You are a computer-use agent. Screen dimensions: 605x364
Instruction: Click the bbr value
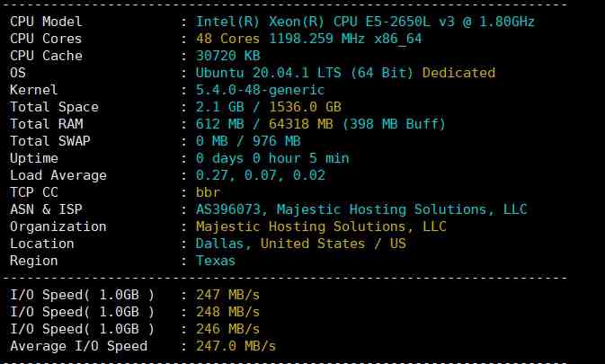[208, 192]
